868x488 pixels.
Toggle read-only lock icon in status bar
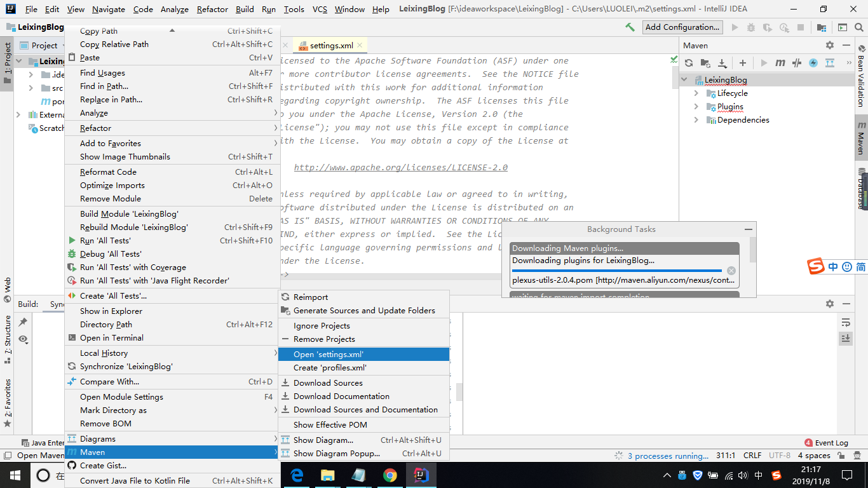point(840,456)
